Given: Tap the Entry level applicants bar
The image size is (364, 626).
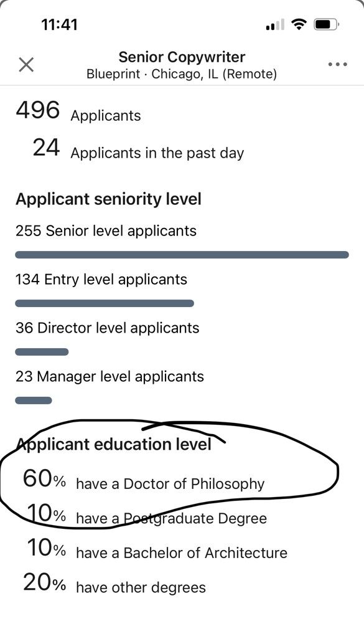Looking at the screenshot, I should coord(105,303).
